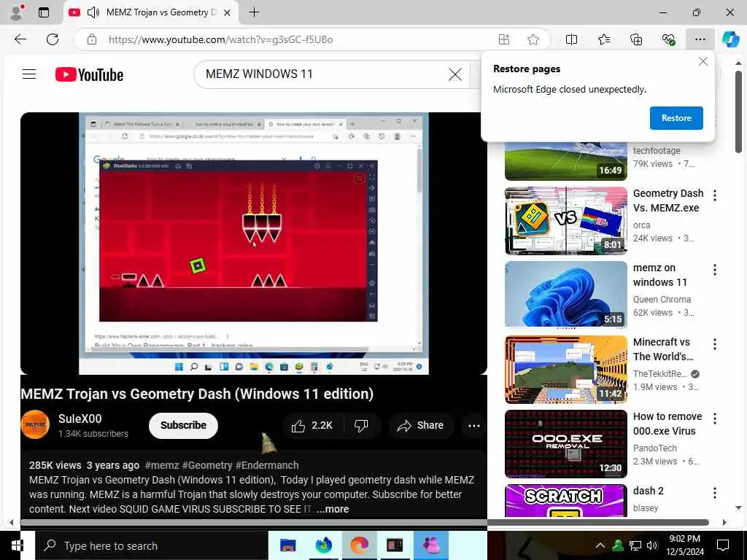Open dash 2 SCRATCH thumbnail
The height and width of the screenshot is (560, 747).
coord(565,500)
